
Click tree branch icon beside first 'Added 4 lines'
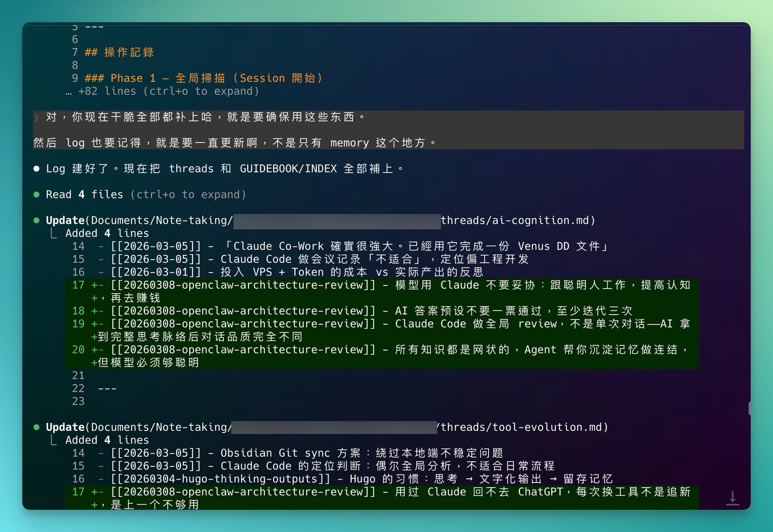click(54, 233)
